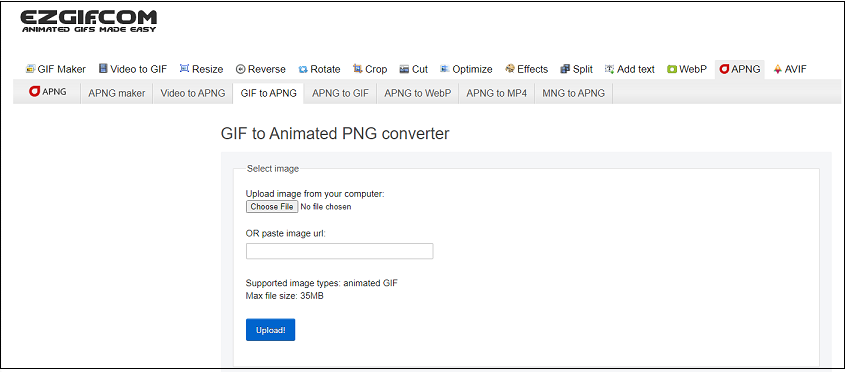Click the AVIF icon

pyautogui.click(x=778, y=69)
